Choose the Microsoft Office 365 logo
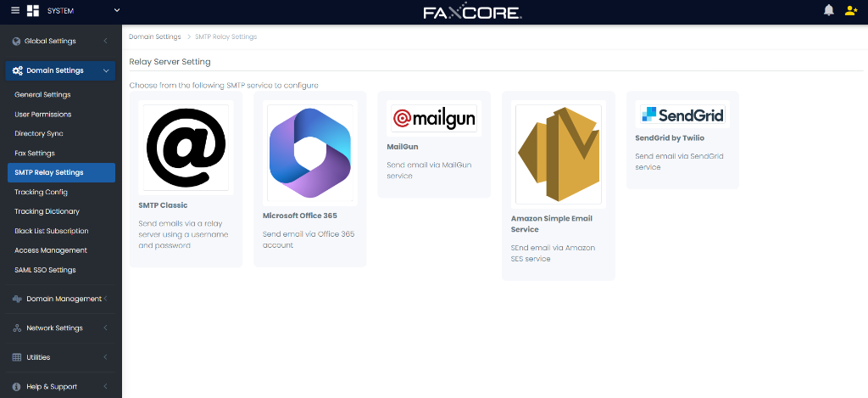The height and width of the screenshot is (398, 868). tap(310, 153)
